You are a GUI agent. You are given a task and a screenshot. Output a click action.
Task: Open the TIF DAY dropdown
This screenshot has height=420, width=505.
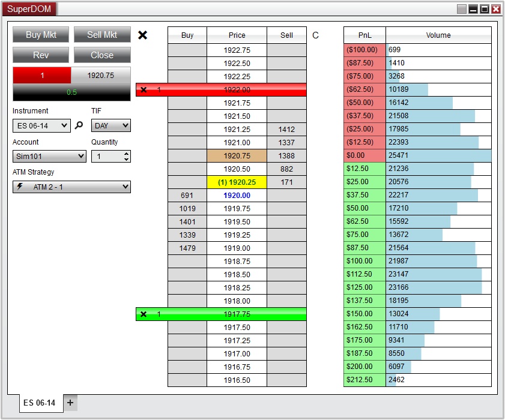[110, 126]
